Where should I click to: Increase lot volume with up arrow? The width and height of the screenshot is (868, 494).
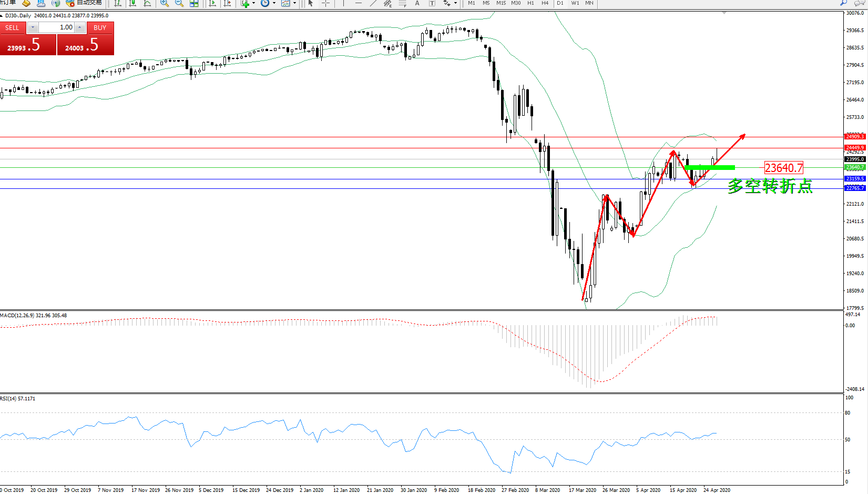point(80,27)
